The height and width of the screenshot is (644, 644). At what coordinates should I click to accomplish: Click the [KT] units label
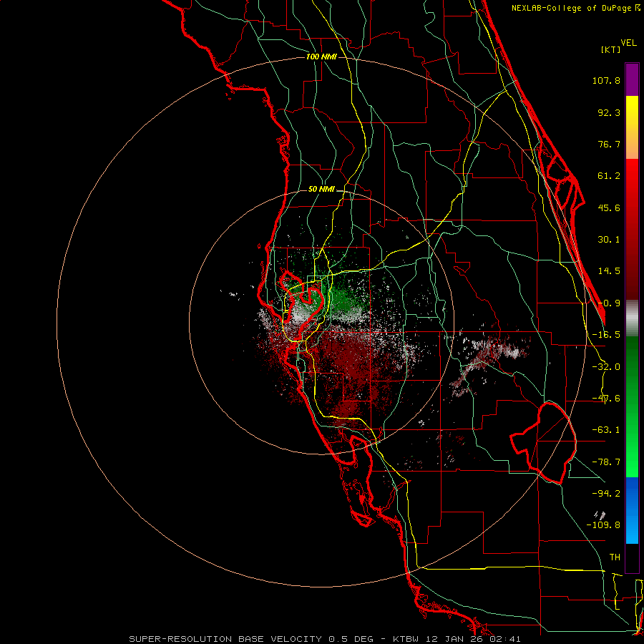click(x=611, y=49)
